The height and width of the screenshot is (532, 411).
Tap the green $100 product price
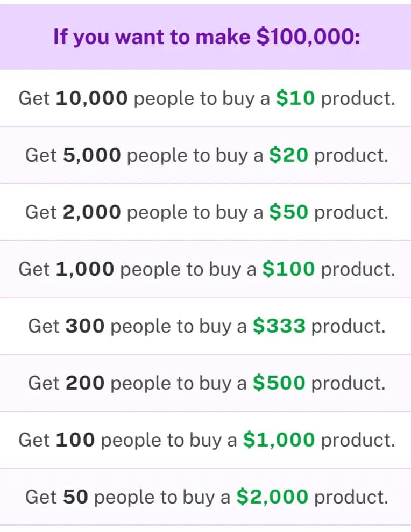click(x=288, y=269)
